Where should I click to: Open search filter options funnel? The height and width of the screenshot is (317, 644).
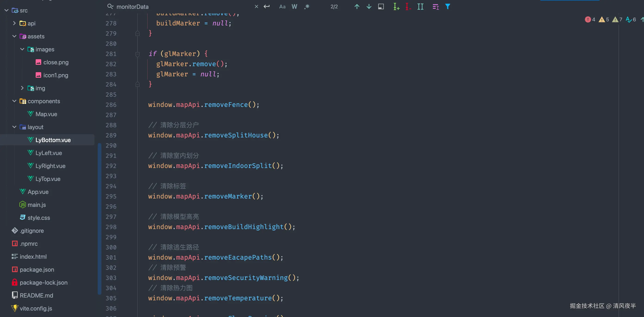pyautogui.click(x=447, y=7)
